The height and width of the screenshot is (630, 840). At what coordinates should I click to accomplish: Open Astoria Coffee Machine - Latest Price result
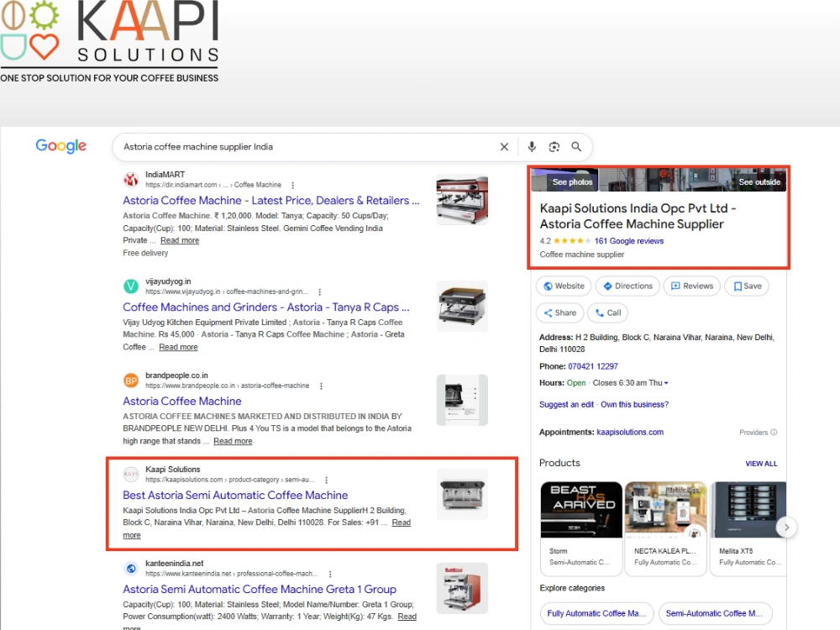click(271, 201)
